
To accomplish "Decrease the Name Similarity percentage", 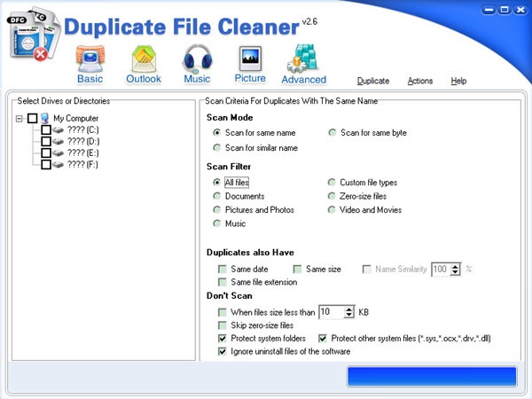I will point(455,272).
